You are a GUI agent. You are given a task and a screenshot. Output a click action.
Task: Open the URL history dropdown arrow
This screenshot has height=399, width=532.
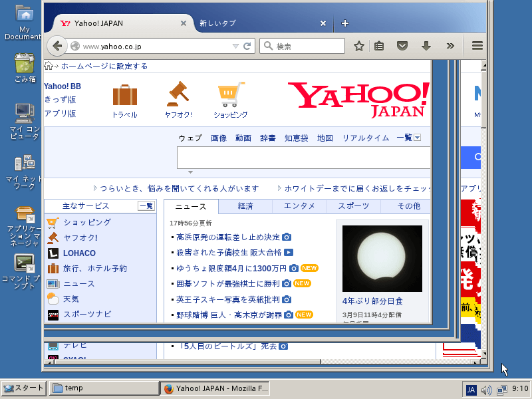235,46
